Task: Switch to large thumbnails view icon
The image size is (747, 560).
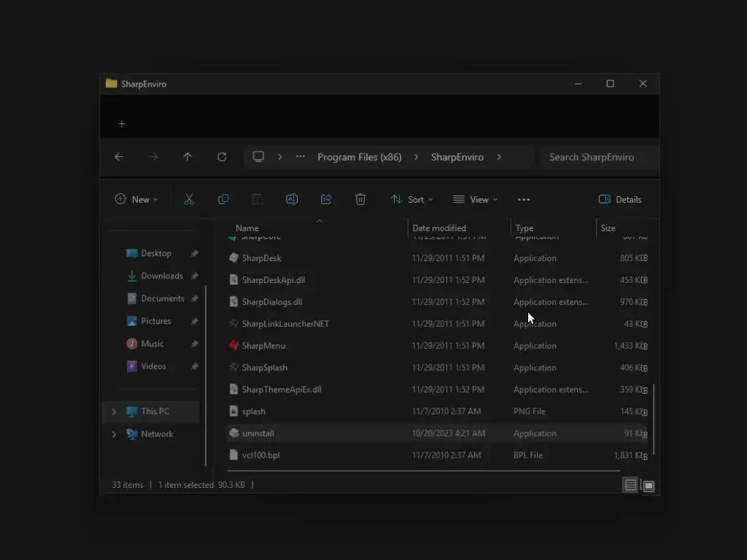Action: pos(648,486)
